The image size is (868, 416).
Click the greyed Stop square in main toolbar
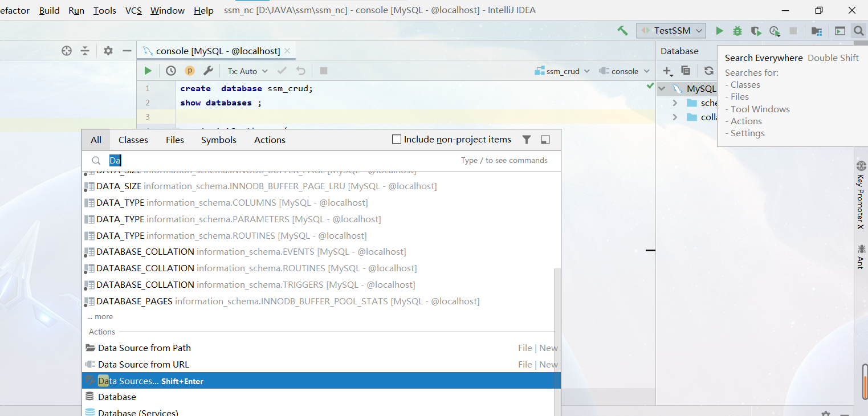(x=793, y=31)
